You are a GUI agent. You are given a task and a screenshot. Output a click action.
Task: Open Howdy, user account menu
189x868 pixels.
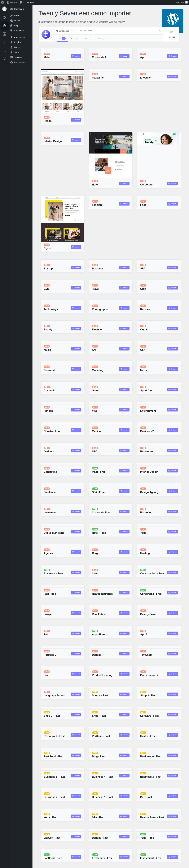(180, 2)
